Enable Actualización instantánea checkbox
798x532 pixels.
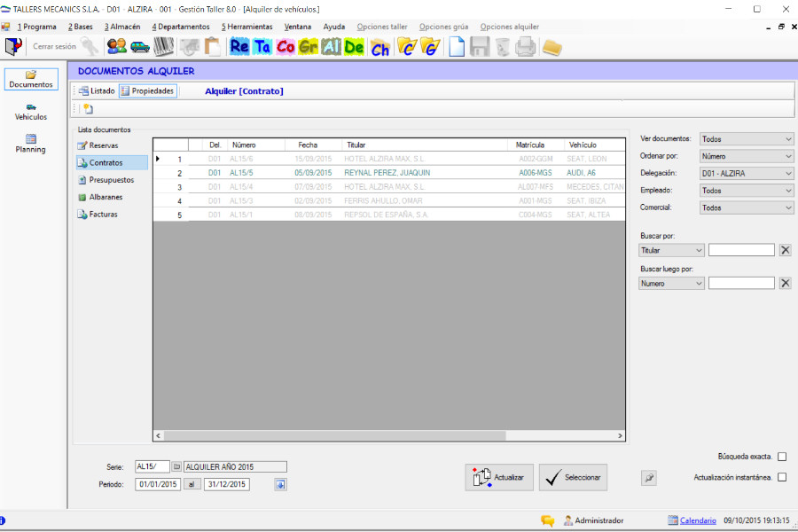[782, 477]
